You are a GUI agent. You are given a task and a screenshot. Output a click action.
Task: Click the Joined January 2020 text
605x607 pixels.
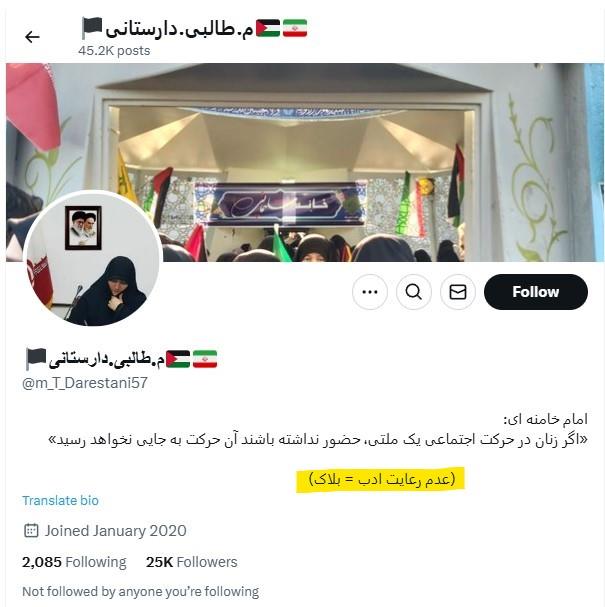pos(116,530)
